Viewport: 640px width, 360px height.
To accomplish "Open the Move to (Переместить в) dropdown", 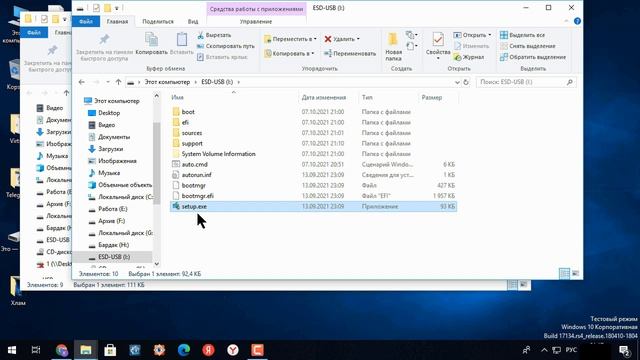I will [290, 39].
